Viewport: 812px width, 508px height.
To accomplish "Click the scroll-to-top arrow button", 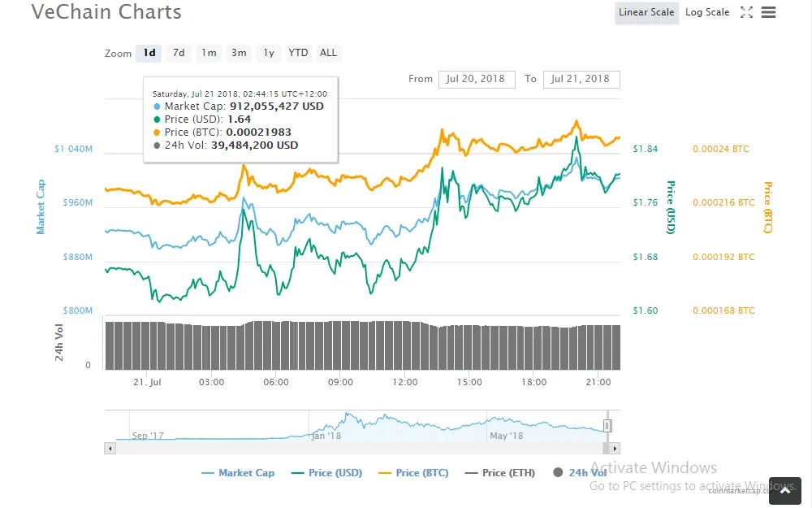I will point(785,490).
